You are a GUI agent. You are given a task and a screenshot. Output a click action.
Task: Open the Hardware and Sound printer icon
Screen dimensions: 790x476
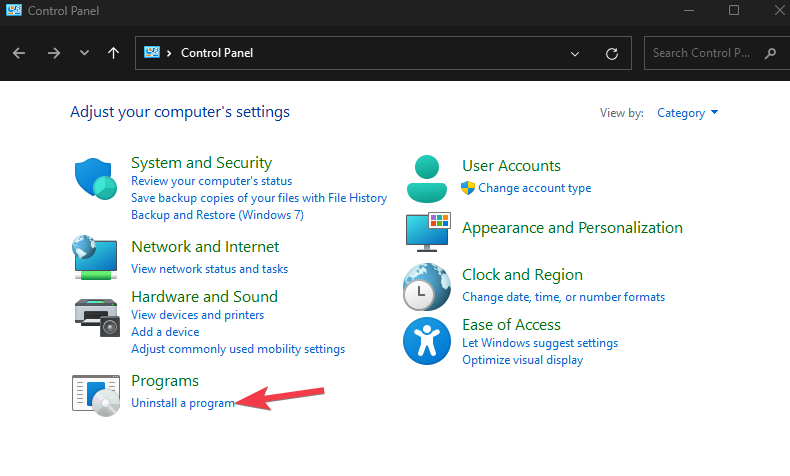coord(97,317)
